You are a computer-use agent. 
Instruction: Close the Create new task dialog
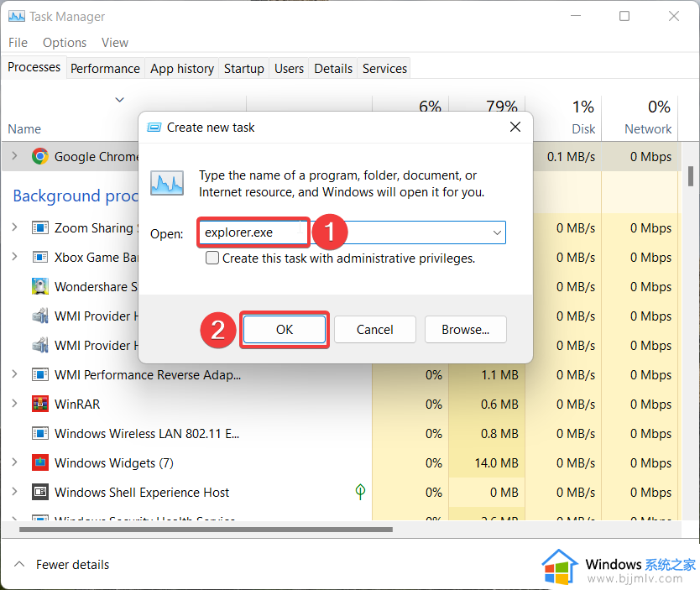[515, 128]
